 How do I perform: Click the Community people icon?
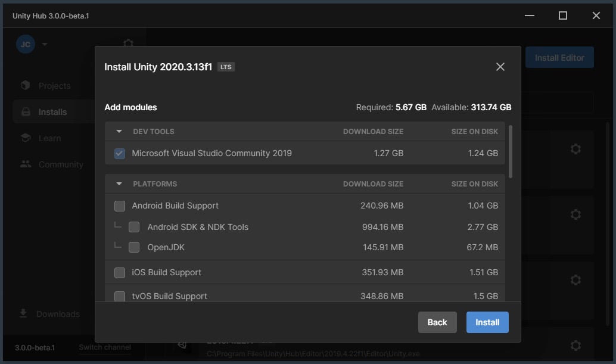click(x=26, y=164)
